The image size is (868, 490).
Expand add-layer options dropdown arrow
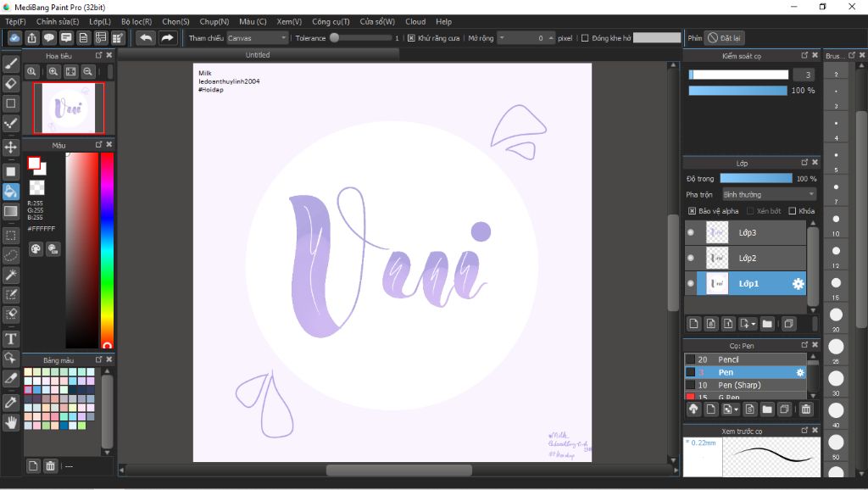754,325
